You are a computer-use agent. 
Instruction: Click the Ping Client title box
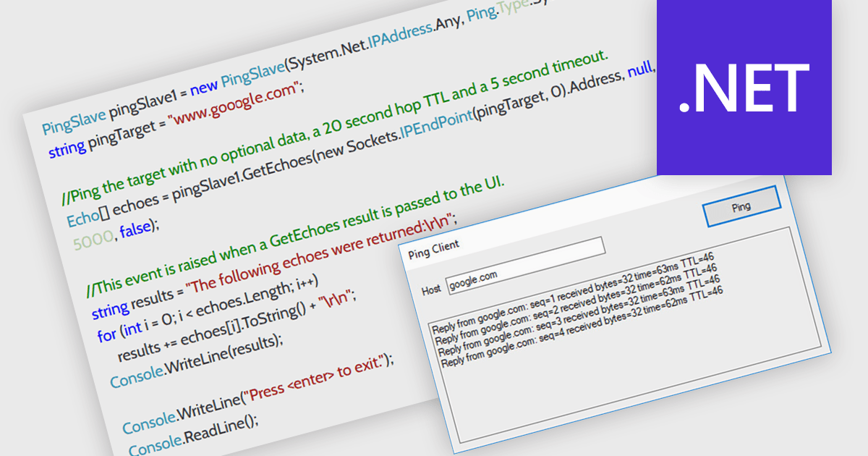(x=504, y=246)
